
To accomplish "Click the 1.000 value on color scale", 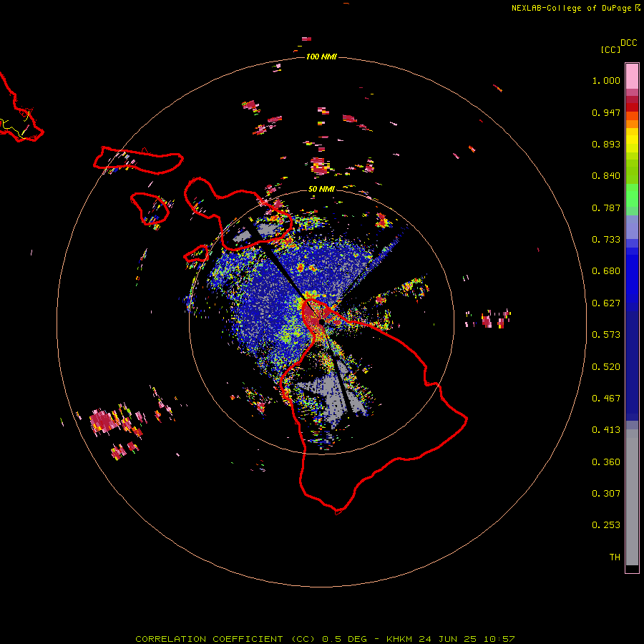I will (606, 80).
